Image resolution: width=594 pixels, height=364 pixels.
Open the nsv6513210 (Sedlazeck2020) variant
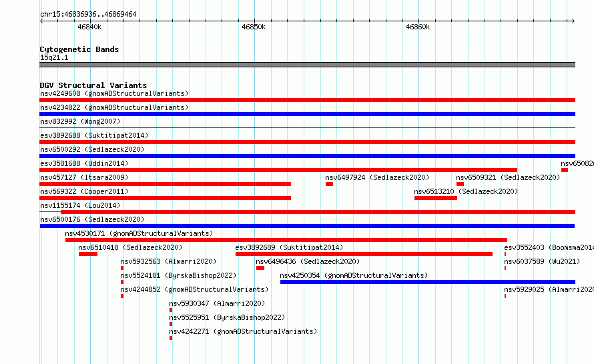tap(466, 191)
